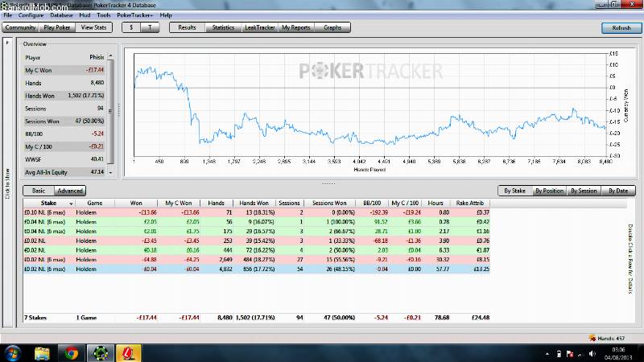
Task: Sort by the Hours column header
Action: pyautogui.click(x=436, y=204)
